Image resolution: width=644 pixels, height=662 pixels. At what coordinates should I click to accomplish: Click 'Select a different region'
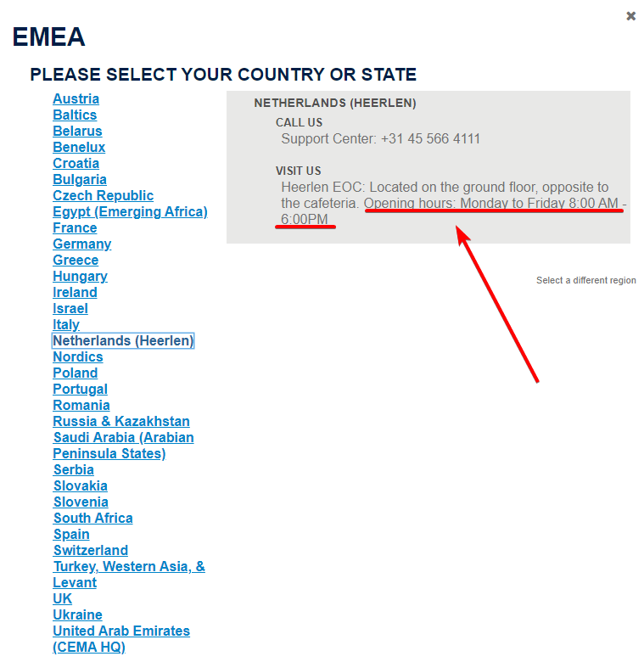(585, 280)
